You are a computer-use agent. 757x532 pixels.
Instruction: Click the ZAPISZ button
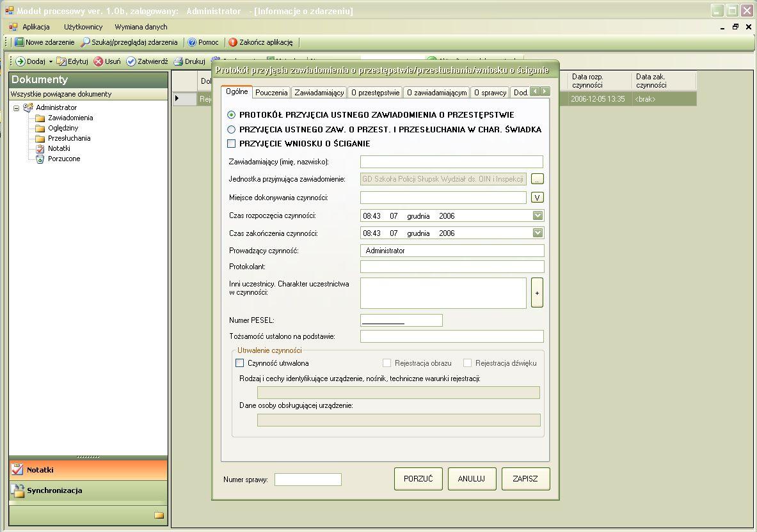tap(525, 478)
